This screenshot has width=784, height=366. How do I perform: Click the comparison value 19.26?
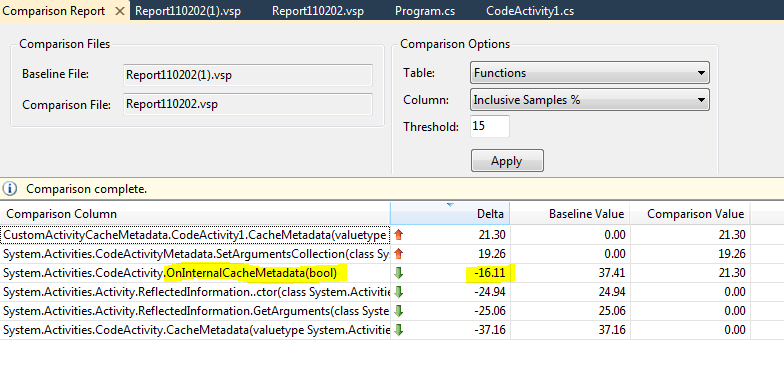click(732, 254)
